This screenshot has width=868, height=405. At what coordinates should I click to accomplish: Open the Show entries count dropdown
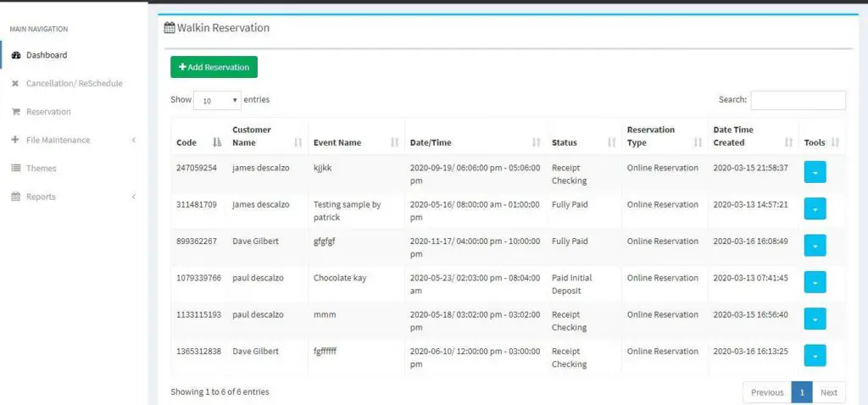click(x=217, y=100)
